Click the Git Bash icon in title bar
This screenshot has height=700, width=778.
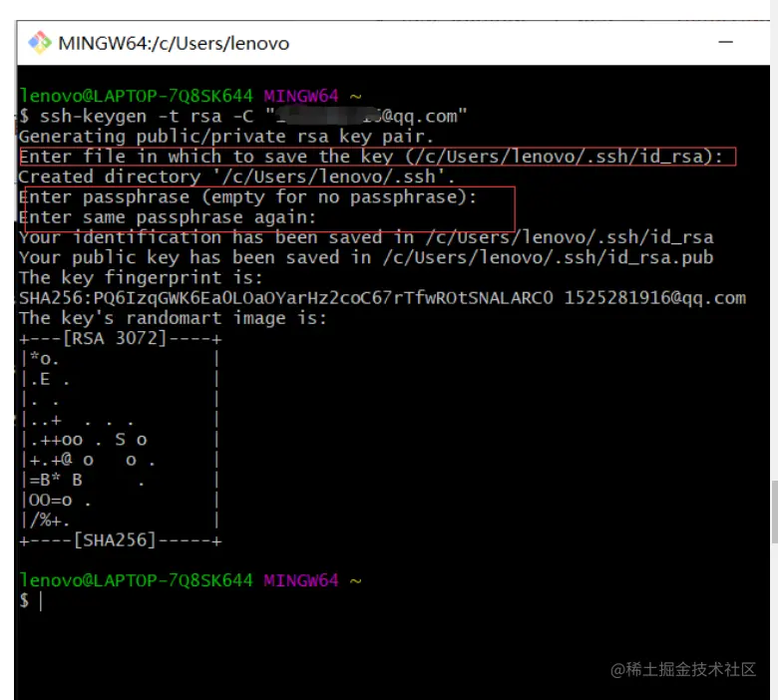(40, 43)
